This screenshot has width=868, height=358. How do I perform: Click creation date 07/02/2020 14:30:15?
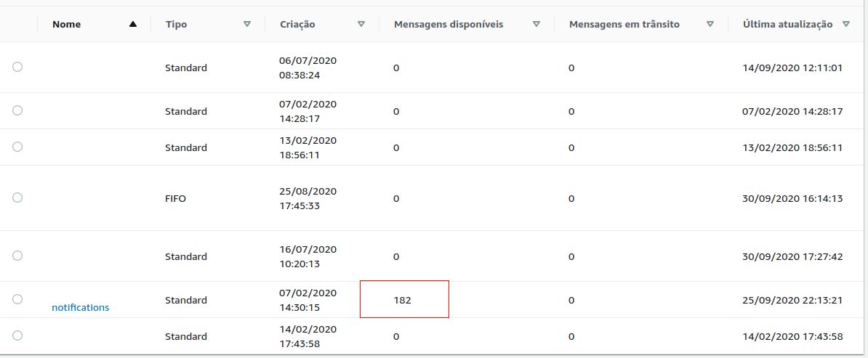point(308,300)
